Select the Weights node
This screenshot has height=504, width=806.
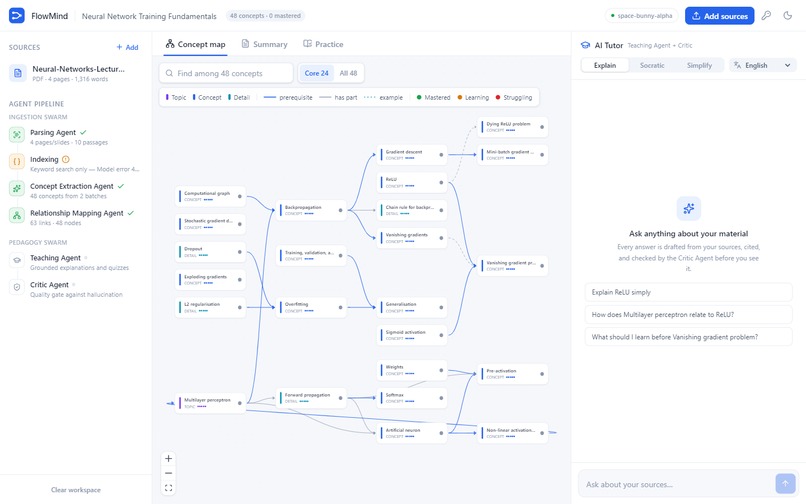pyautogui.click(x=412, y=370)
